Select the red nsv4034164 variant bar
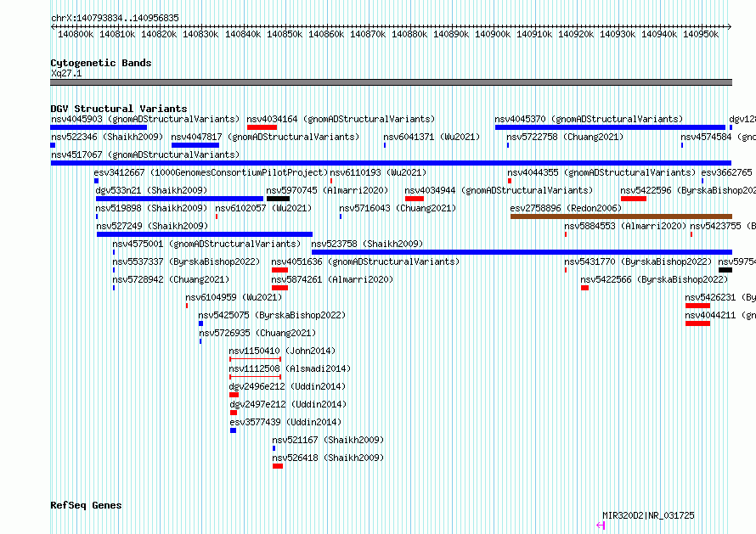The height and width of the screenshot is (534, 756). tap(262, 127)
